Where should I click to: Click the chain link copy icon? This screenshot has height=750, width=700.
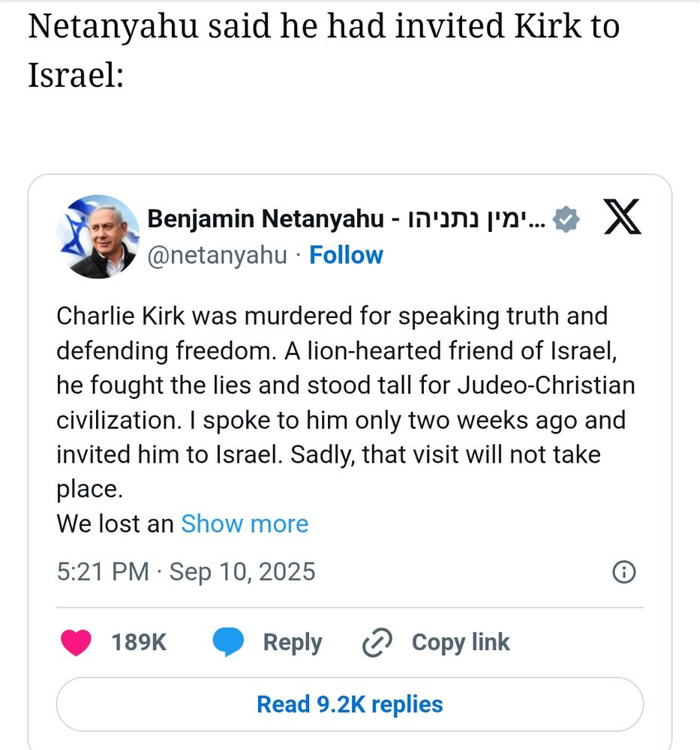tap(377, 643)
